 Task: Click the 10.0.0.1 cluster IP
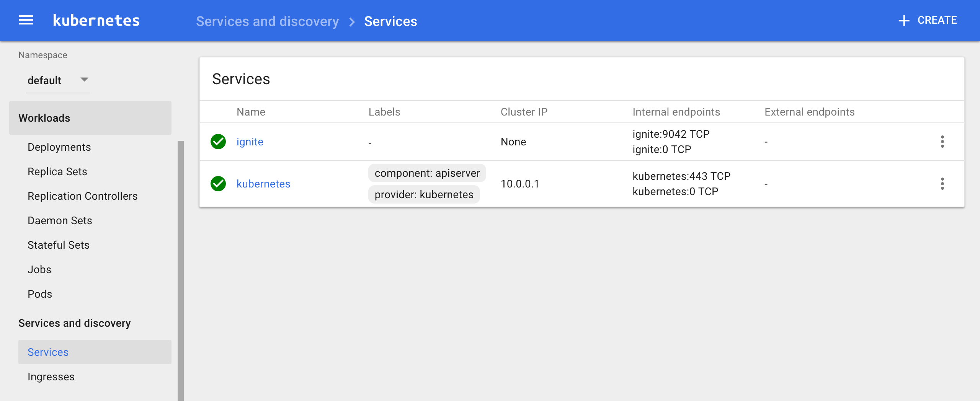[520, 184]
